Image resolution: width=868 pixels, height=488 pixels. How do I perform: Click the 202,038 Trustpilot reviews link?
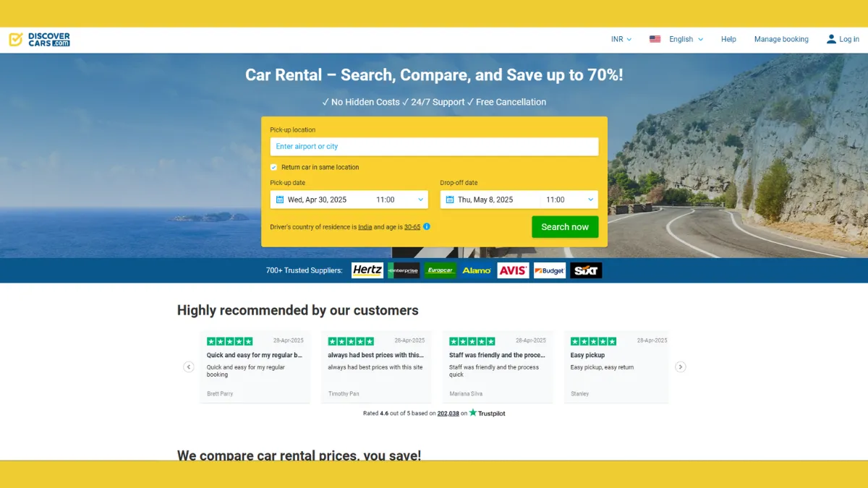448,414
